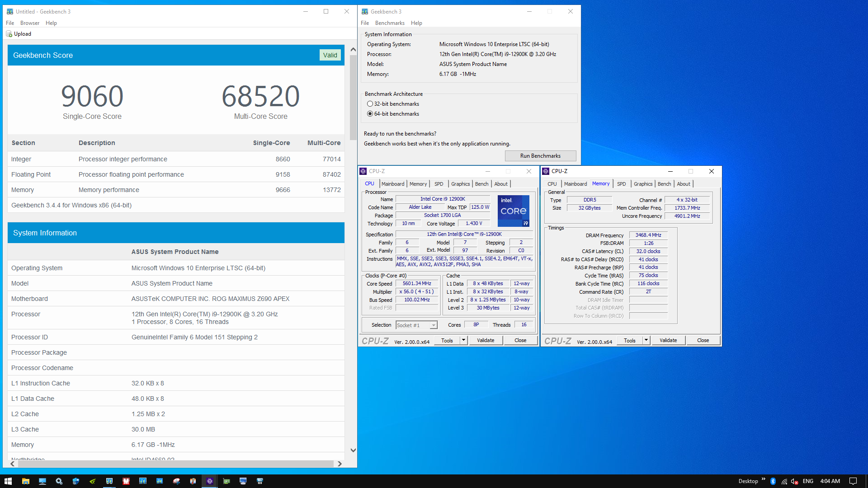Image resolution: width=868 pixels, height=488 pixels.
Task: Switch to the About tab in the left CPU-Z
Action: click(x=501, y=184)
